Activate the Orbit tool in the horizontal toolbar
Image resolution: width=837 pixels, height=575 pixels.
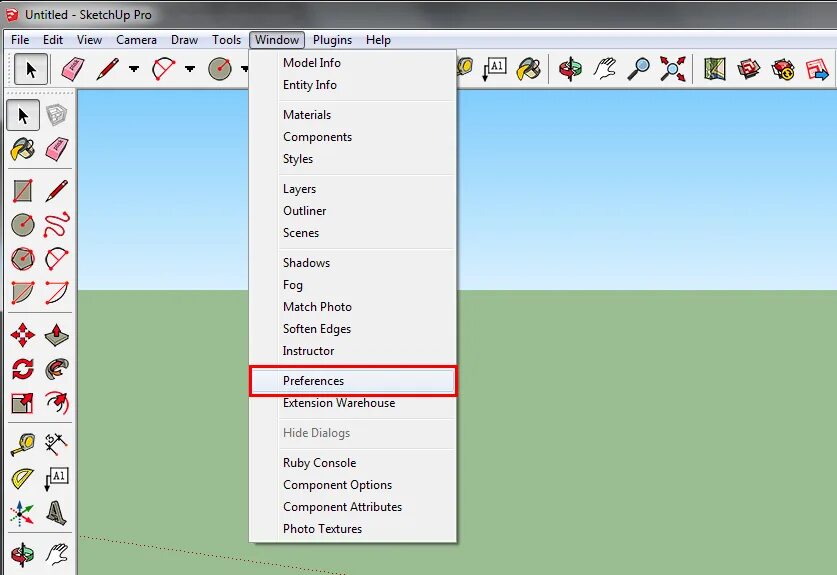pos(570,69)
